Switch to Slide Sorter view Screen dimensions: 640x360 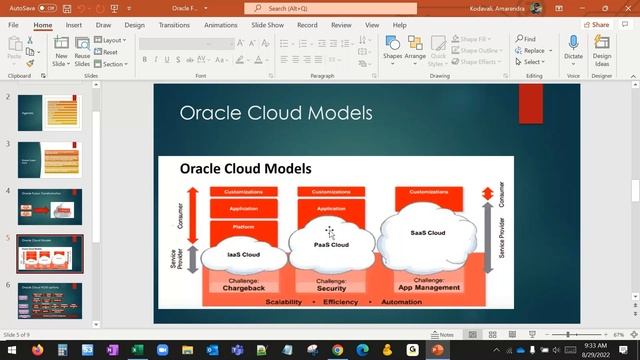(x=493, y=335)
